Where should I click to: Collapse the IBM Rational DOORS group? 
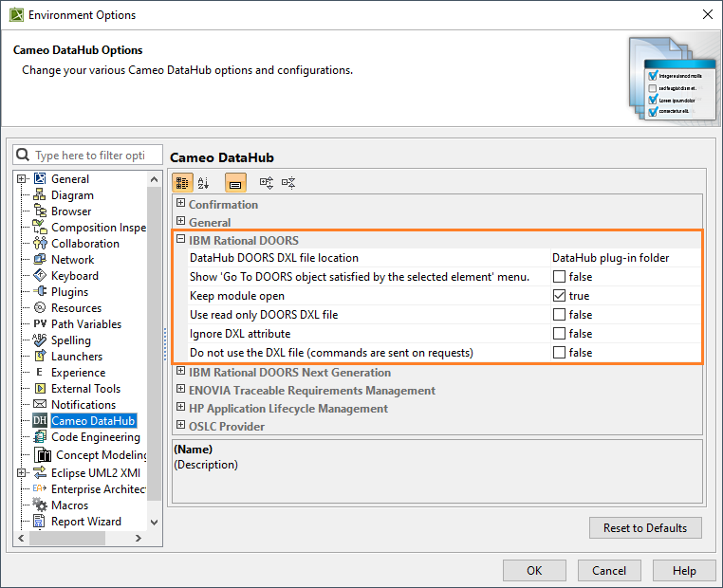180,240
